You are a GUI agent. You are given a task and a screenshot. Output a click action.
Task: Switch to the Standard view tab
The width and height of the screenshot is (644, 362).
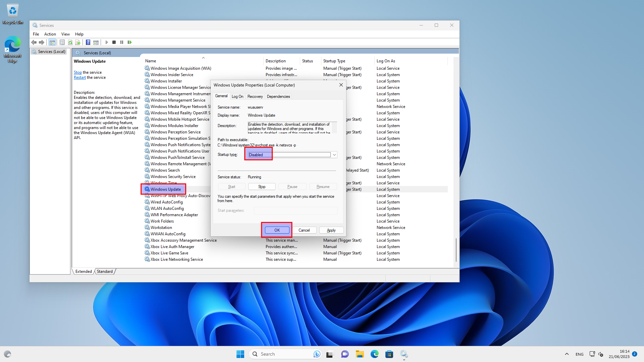105,271
